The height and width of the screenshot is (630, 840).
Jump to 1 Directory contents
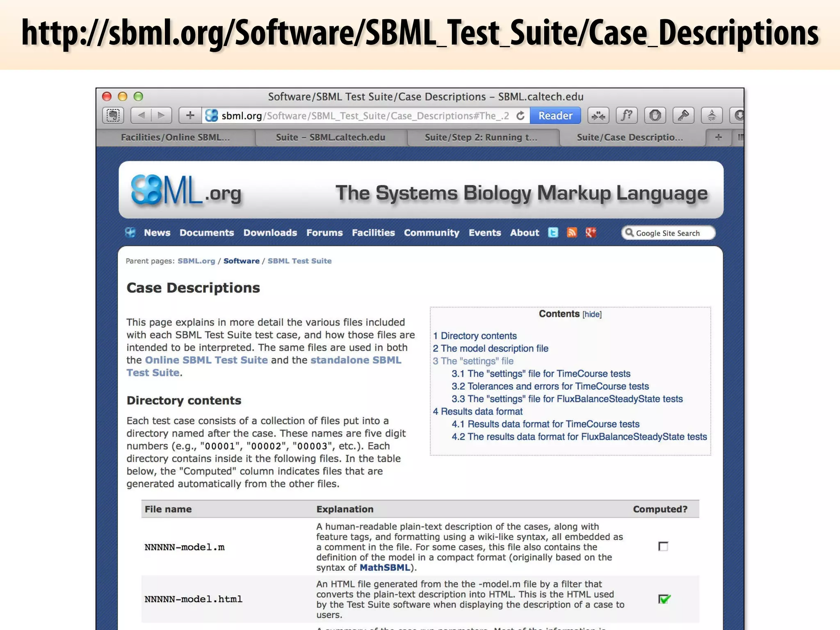coord(475,336)
